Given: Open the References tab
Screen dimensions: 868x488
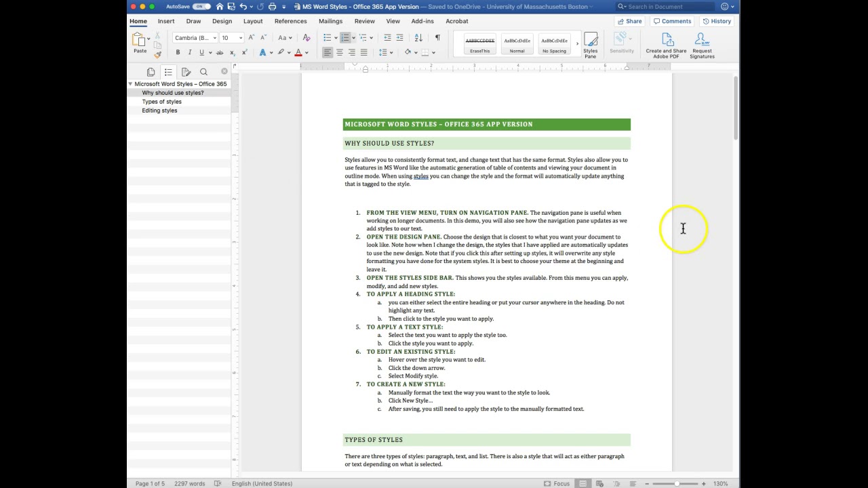Looking at the screenshot, I should [x=290, y=21].
